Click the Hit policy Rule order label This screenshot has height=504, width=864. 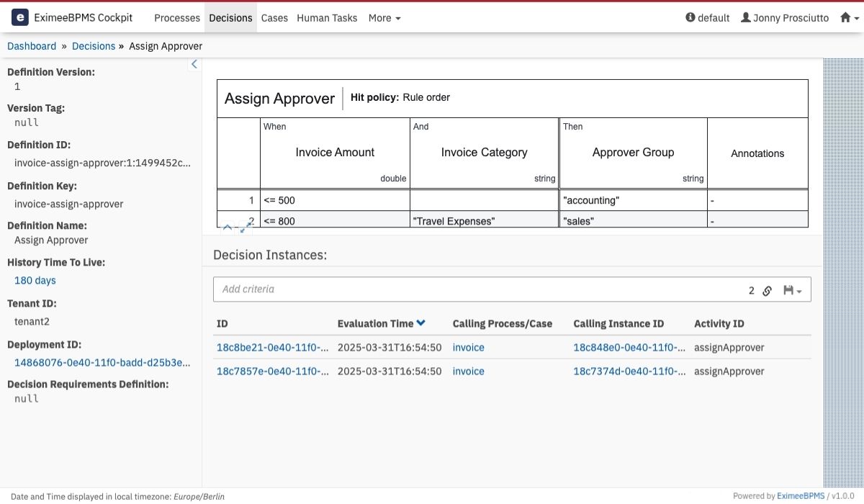(400, 97)
